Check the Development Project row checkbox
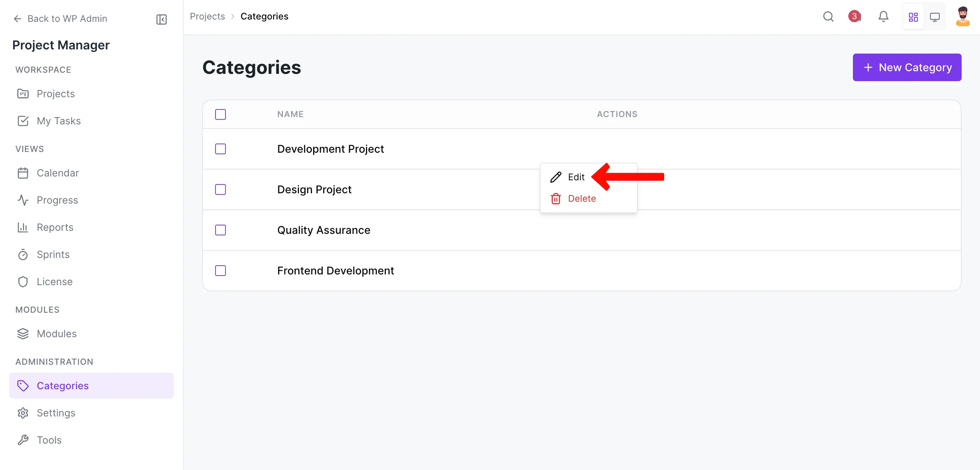The image size is (980, 470). pyautogui.click(x=221, y=149)
